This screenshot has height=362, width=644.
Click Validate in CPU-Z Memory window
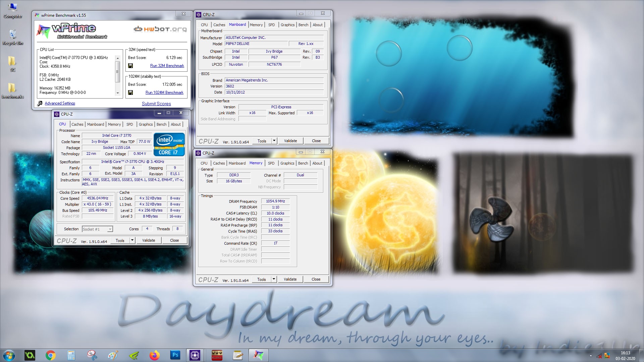click(290, 279)
